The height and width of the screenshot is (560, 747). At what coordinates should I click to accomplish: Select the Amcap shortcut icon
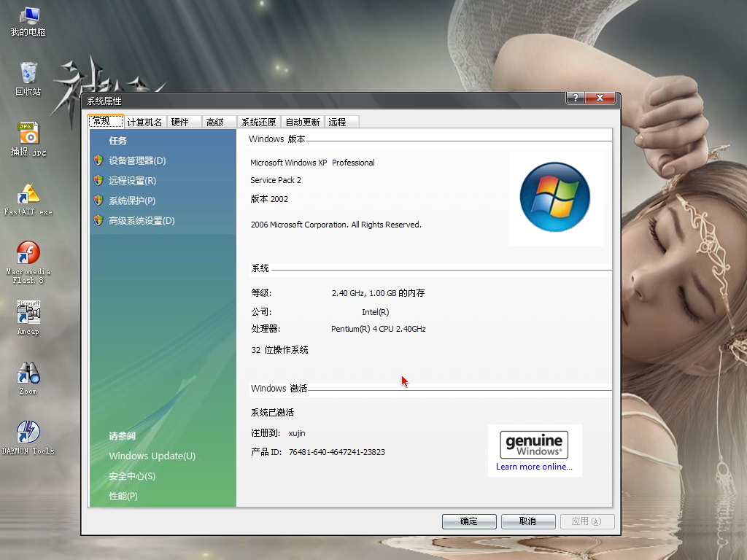coord(28,318)
